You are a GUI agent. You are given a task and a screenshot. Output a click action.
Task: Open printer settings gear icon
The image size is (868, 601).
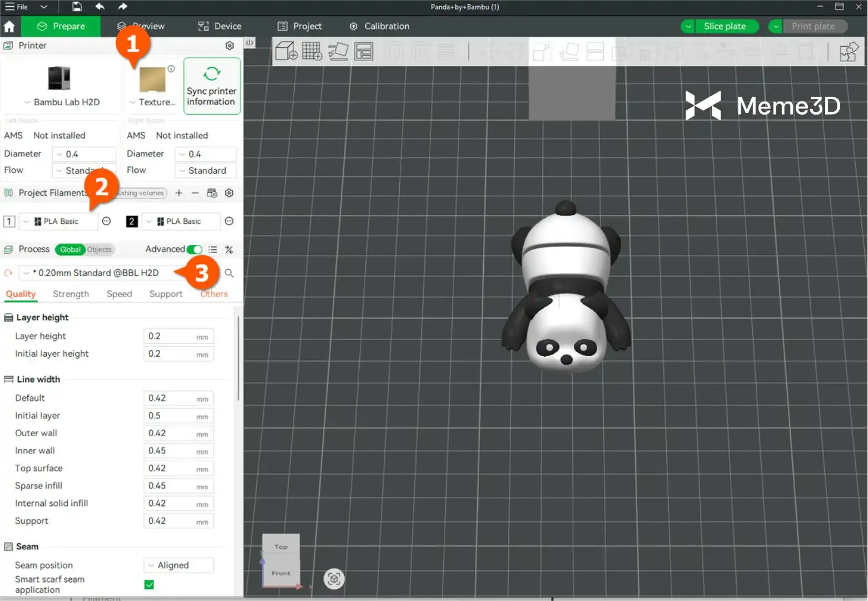[230, 46]
